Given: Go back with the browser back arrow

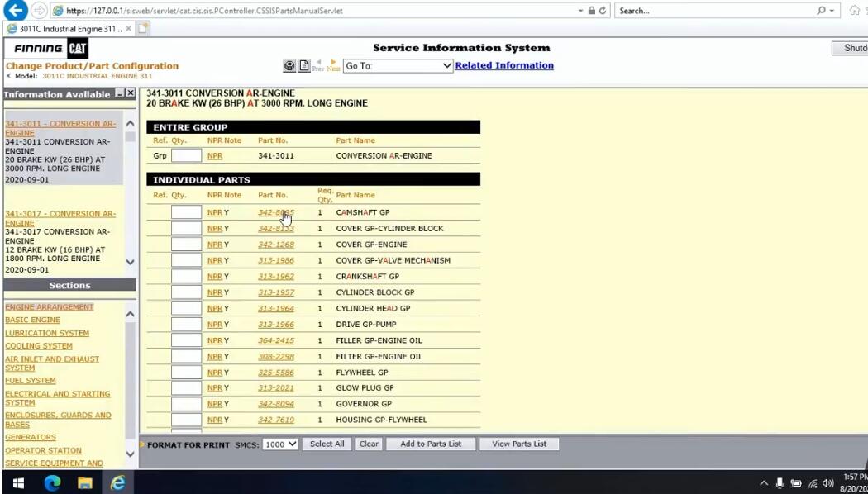Looking at the screenshot, I should tap(15, 10).
